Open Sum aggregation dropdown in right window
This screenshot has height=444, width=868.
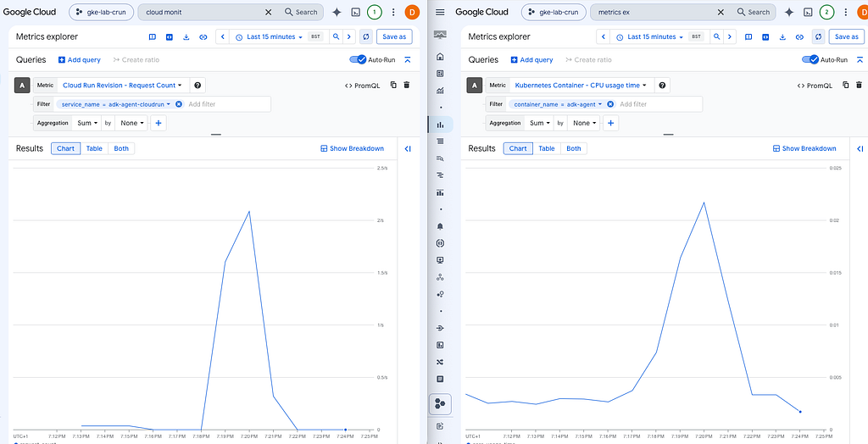[540, 123]
